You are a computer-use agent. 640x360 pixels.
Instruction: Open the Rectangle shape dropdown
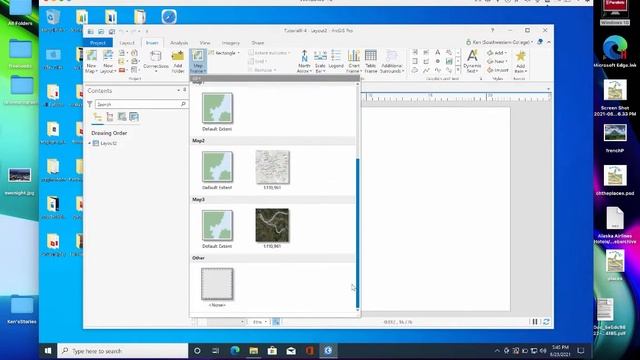point(224,53)
